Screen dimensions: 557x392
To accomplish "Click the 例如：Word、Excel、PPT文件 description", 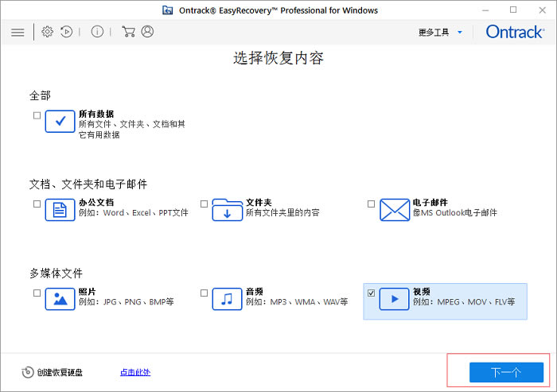I will click(133, 212).
